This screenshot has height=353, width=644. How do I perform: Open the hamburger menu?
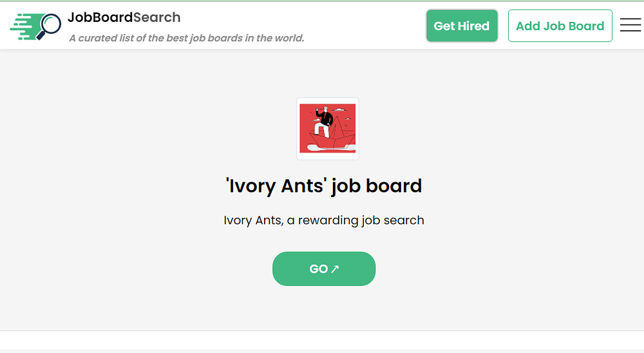click(630, 25)
